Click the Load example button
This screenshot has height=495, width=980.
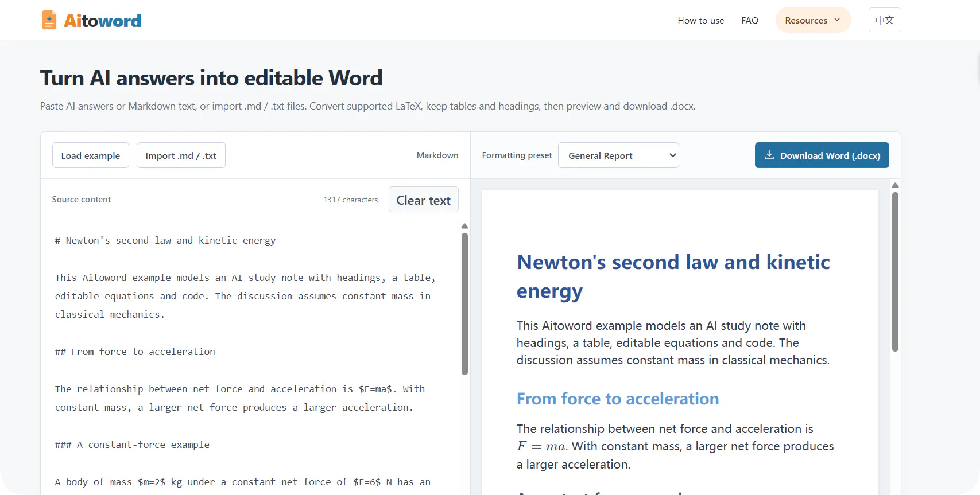91,155
